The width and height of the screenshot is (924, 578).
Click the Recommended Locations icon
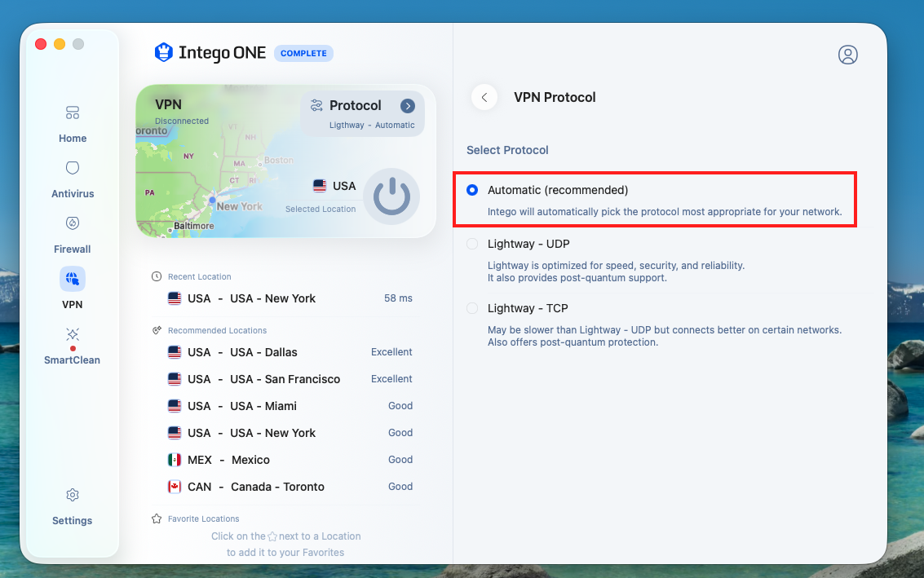click(156, 330)
